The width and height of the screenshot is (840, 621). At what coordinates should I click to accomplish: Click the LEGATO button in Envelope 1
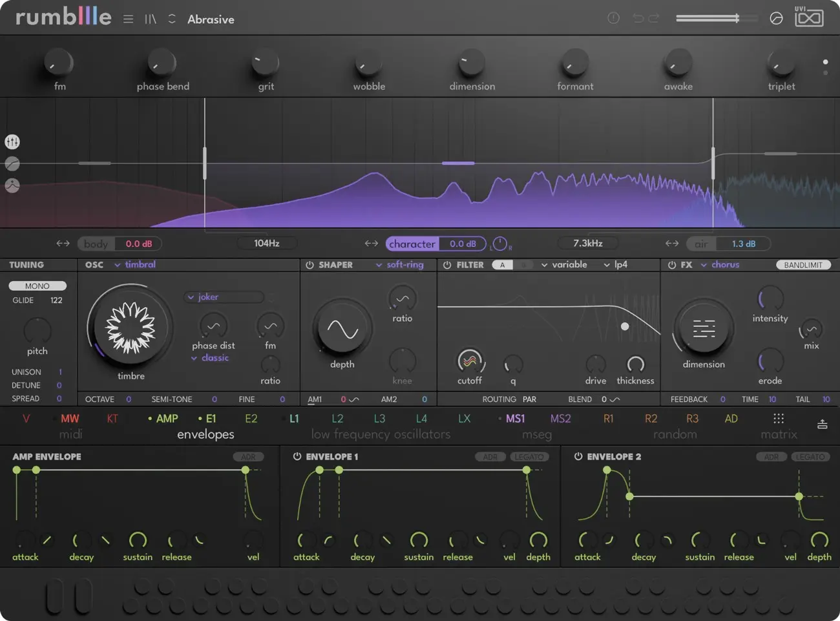(529, 457)
